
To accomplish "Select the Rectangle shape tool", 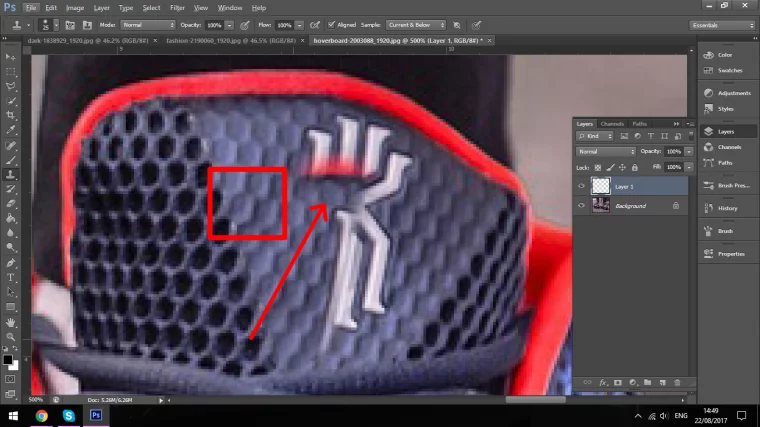I will pyautogui.click(x=11, y=307).
